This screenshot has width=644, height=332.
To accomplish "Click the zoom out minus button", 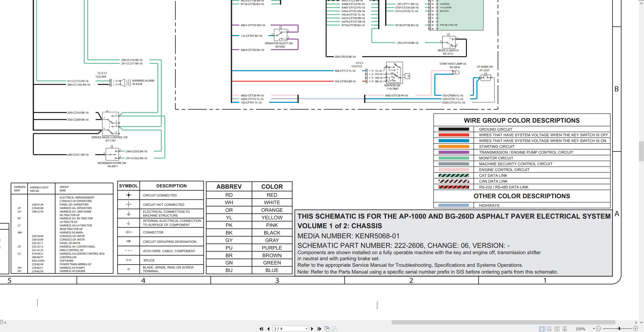I will [598, 328].
